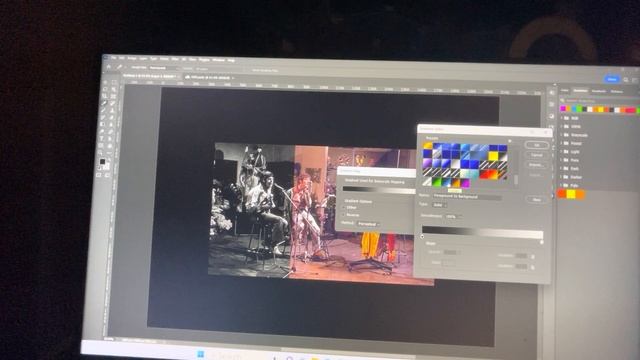
Task: Click the search icon beside Share button
Action: click(626, 80)
